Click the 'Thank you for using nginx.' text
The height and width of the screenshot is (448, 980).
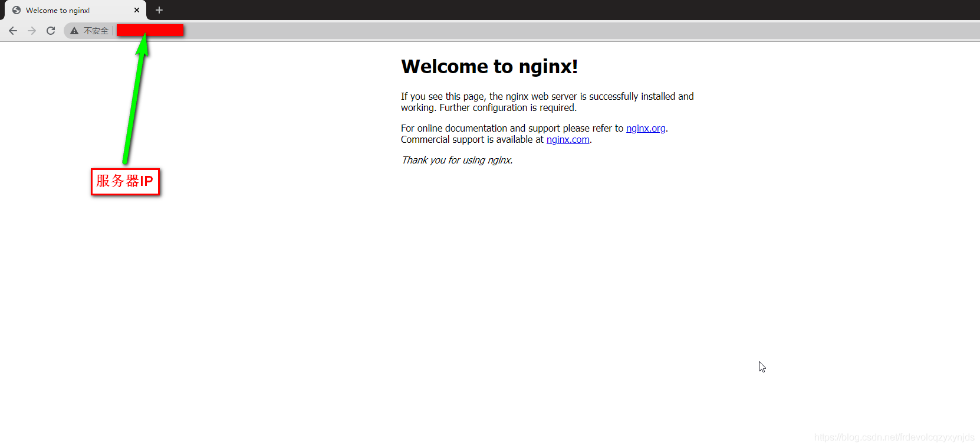click(x=457, y=160)
